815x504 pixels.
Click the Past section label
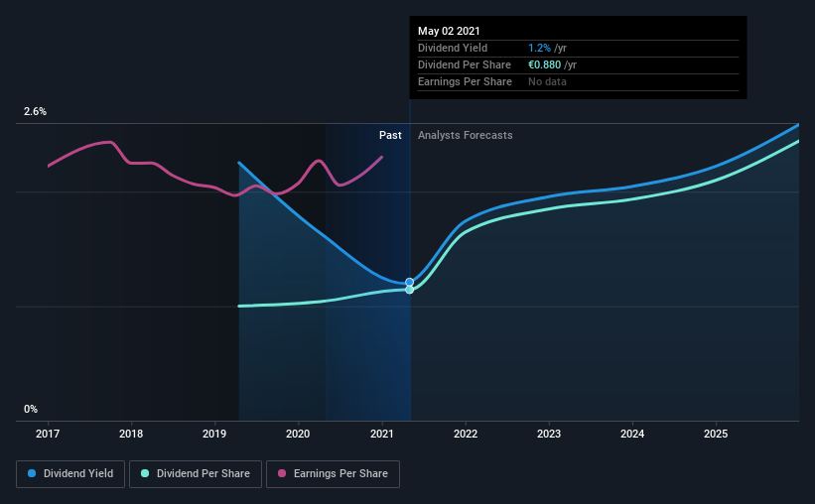coord(390,135)
